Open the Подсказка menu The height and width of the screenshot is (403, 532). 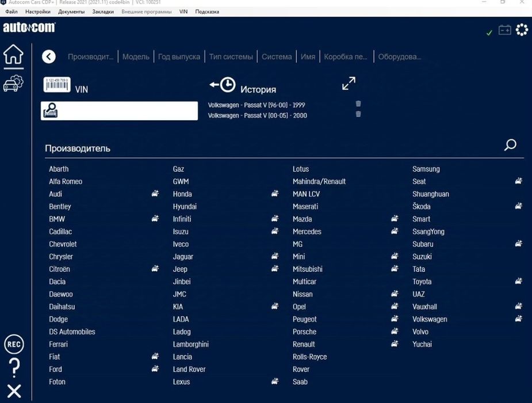click(207, 12)
